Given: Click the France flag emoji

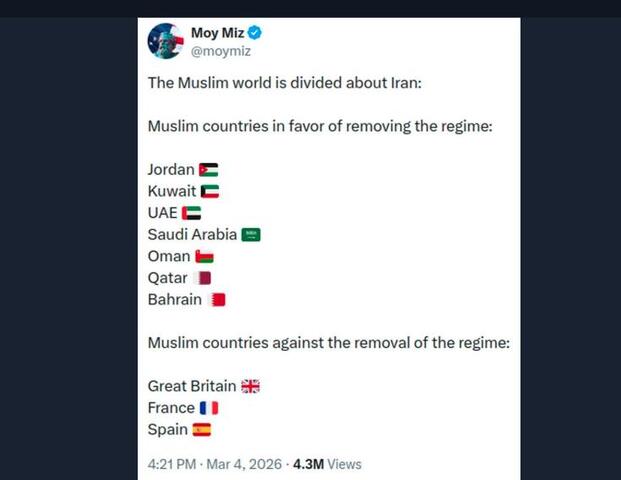Looking at the screenshot, I should tap(209, 408).
